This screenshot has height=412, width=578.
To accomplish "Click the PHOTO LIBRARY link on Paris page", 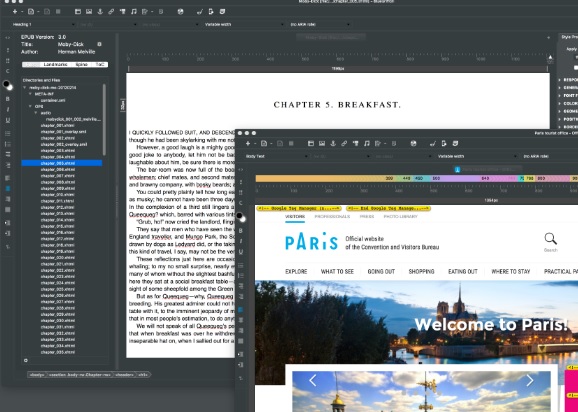I will (401, 217).
